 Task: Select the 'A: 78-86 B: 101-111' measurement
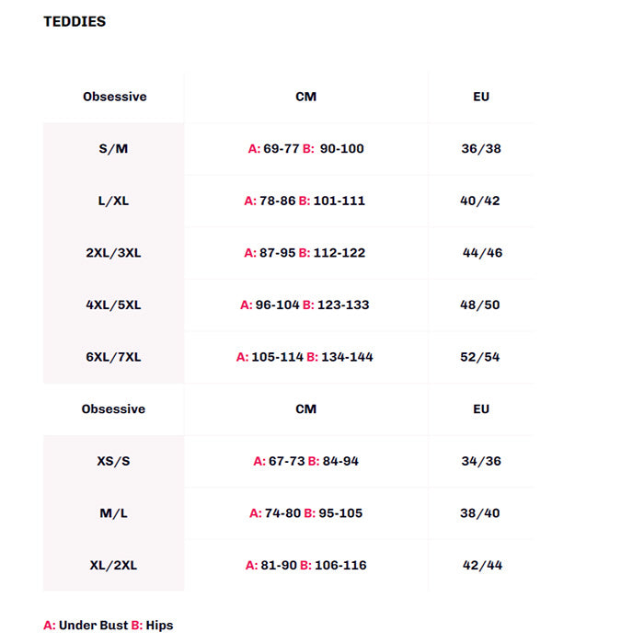(305, 201)
